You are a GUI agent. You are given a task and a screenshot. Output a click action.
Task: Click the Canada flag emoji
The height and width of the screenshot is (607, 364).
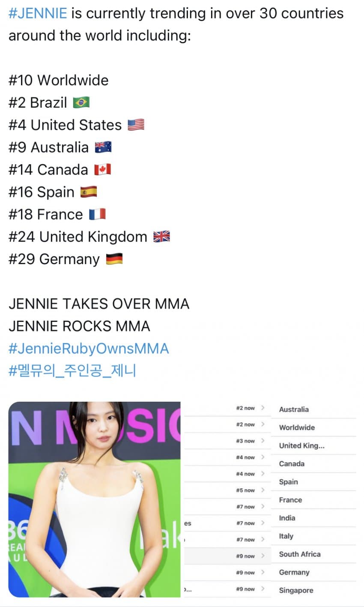click(x=102, y=170)
